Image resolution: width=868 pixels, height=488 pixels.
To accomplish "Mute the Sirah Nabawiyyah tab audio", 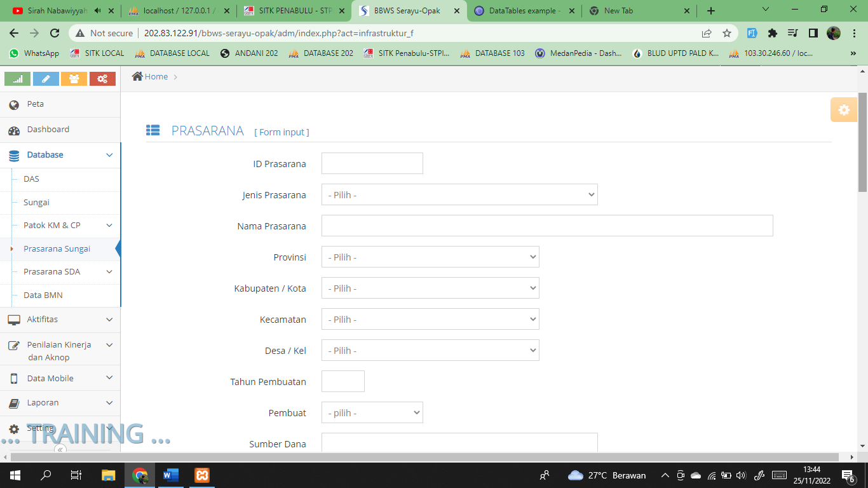I will click(97, 11).
